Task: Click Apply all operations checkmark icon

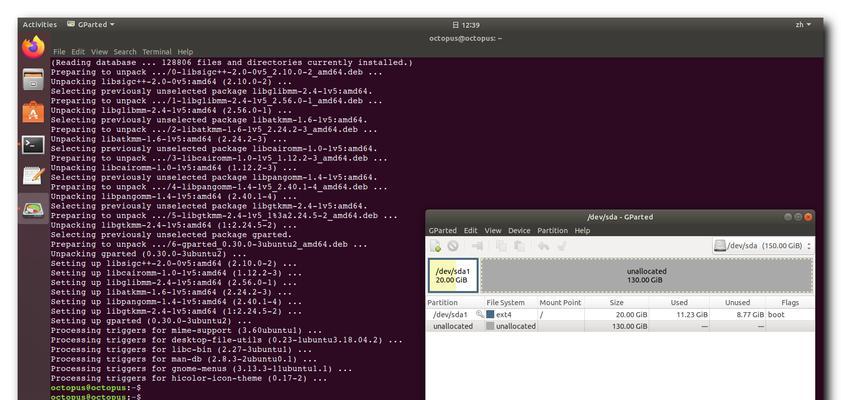Action: pos(562,246)
